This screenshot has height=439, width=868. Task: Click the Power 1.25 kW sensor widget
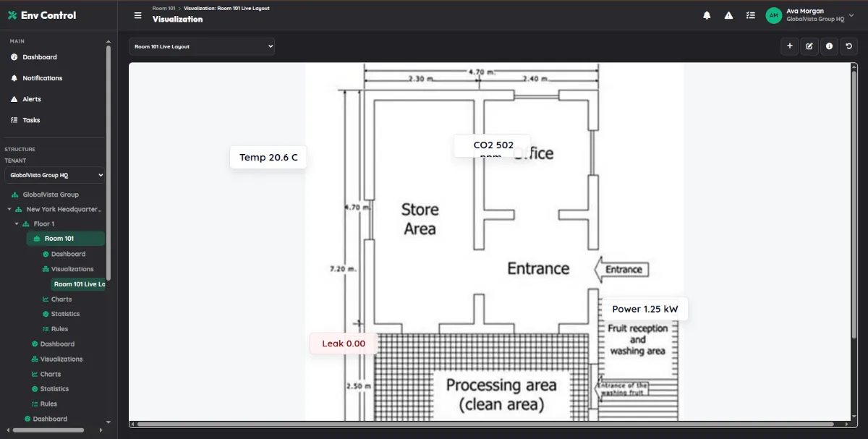click(x=644, y=310)
